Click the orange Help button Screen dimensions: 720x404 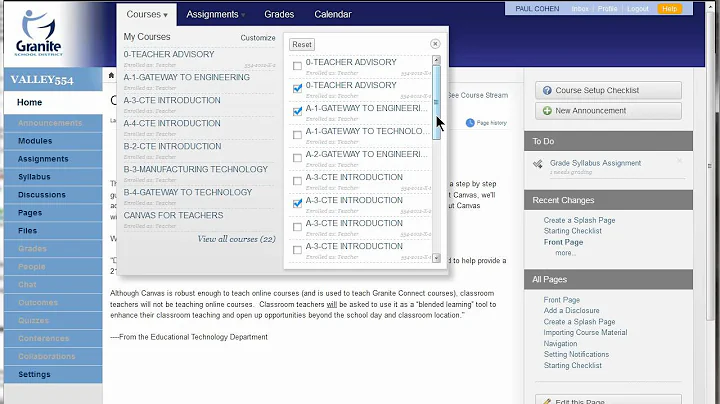[669, 9]
